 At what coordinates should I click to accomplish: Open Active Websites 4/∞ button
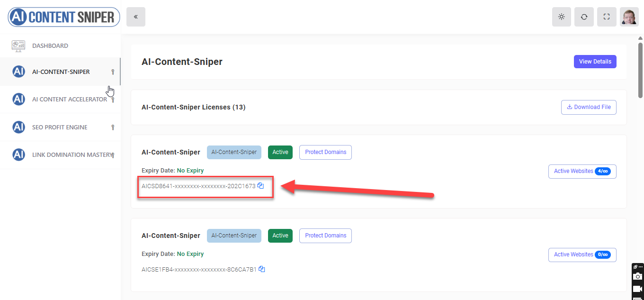tap(582, 171)
